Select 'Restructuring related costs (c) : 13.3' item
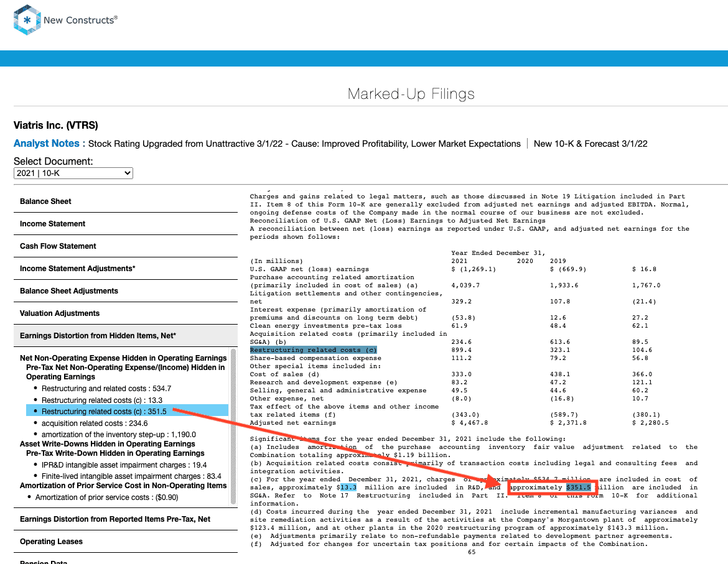The image size is (728, 564). 102,400
